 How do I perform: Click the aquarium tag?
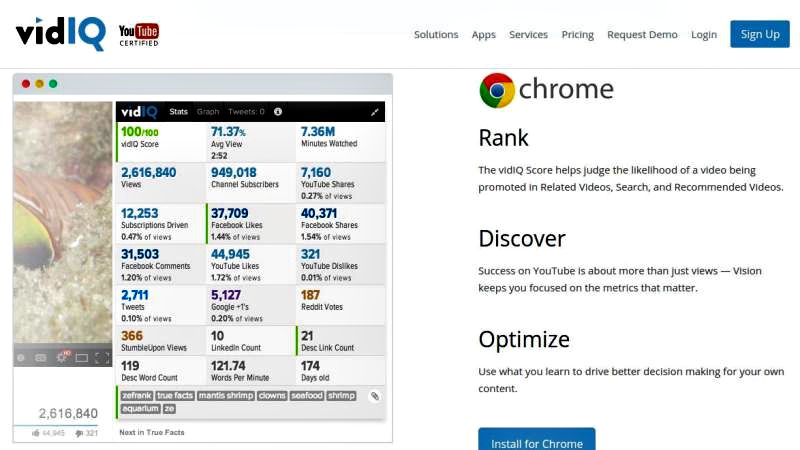click(140, 409)
